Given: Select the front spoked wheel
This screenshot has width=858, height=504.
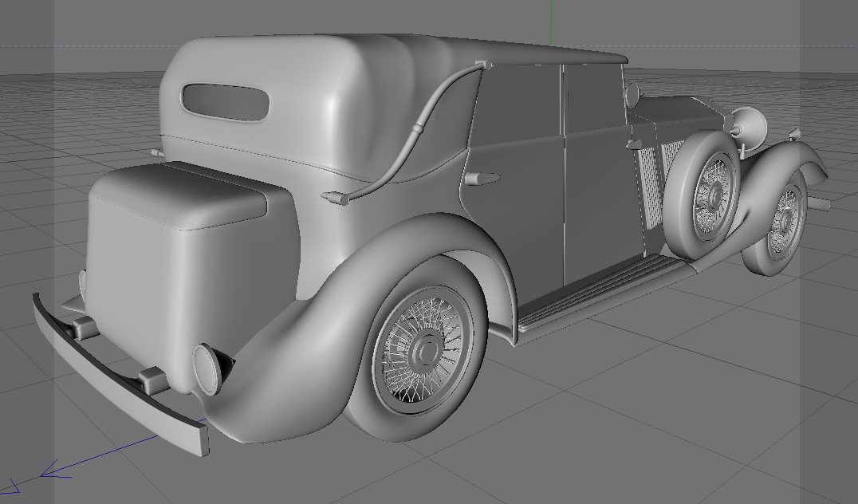Looking at the screenshot, I should click(x=777, y=223).
